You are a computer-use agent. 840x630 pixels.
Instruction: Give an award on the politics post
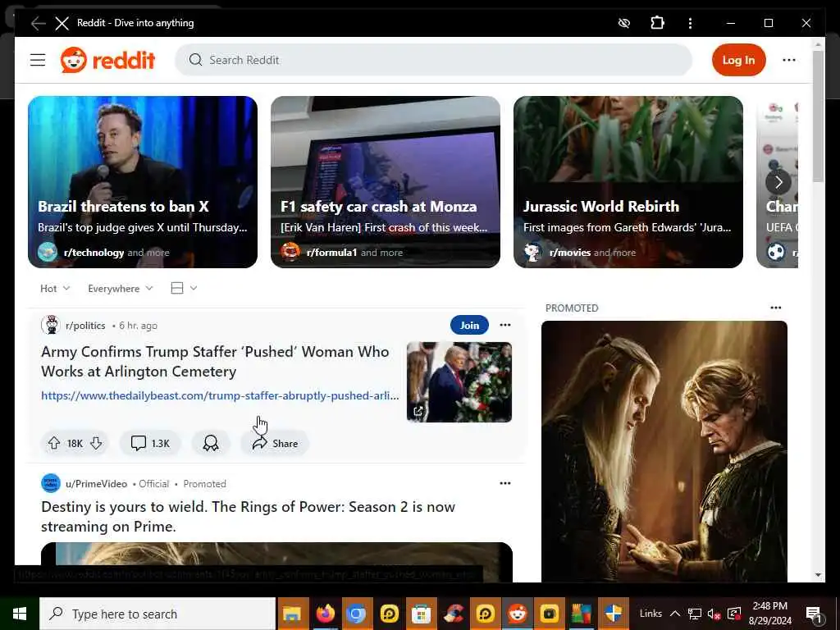click(x=211, y=443)
